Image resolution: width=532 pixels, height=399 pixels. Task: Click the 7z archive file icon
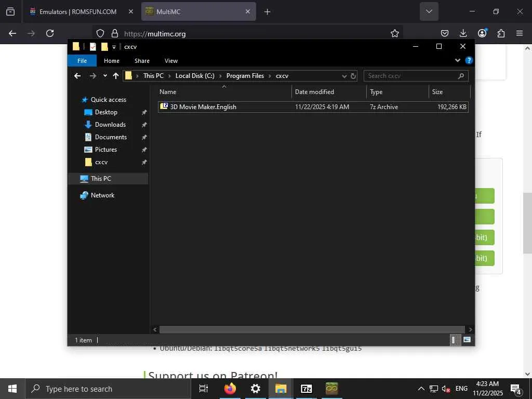(164, 106)
